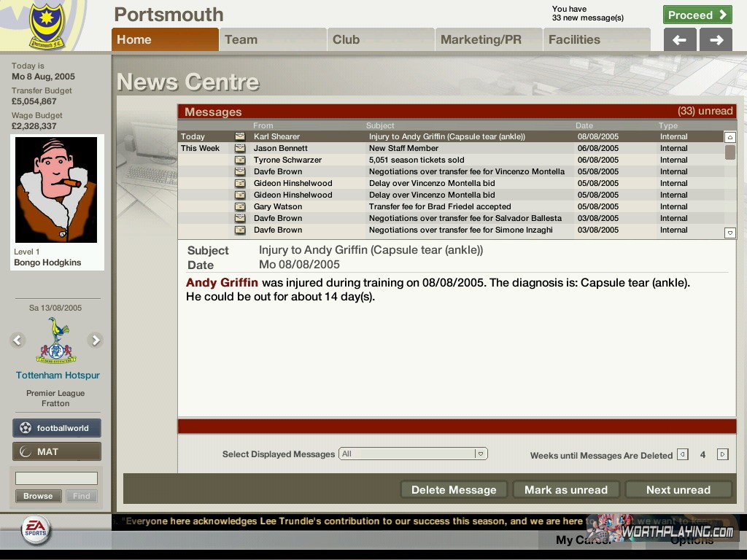
Task: Increase weeks until messages are deleted
Action: pos(722,454)
